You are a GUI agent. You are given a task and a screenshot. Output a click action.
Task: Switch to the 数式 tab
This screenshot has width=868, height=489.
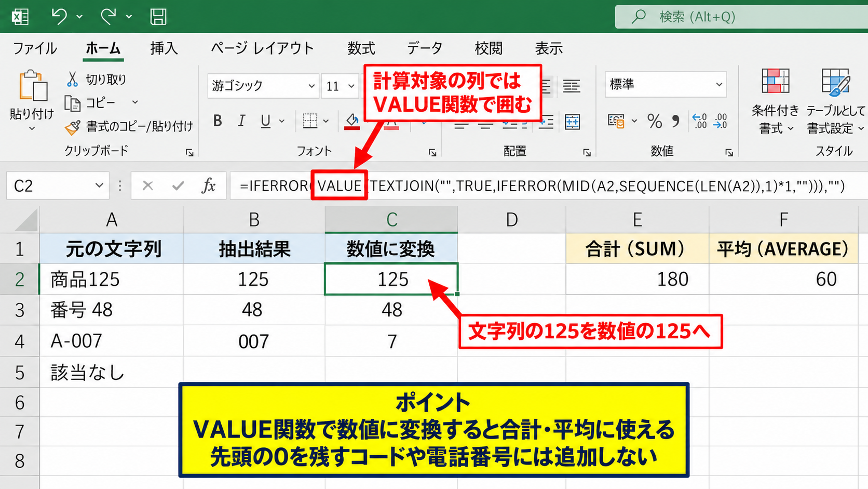coord(361,48)
